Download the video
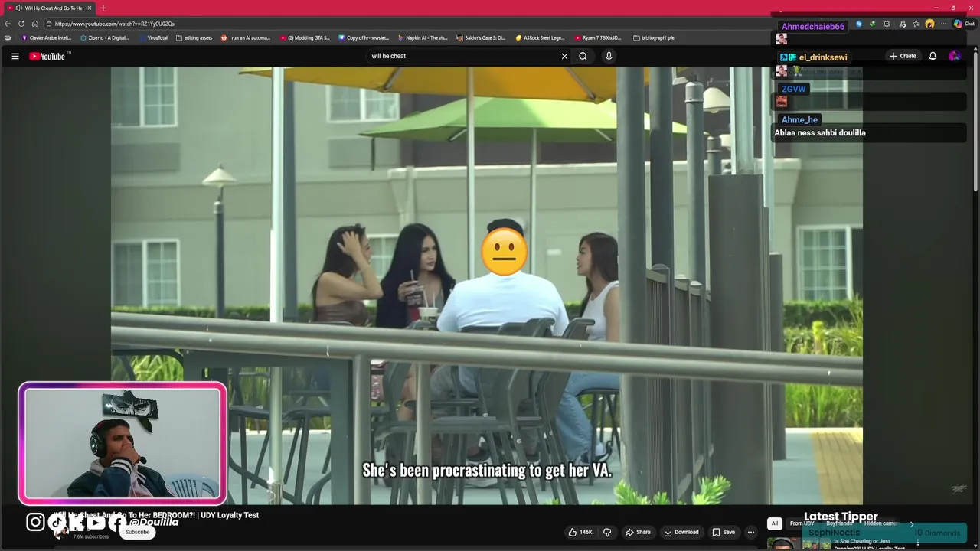The width and height of the screenshot is (980, 551). tap(681, 532)
